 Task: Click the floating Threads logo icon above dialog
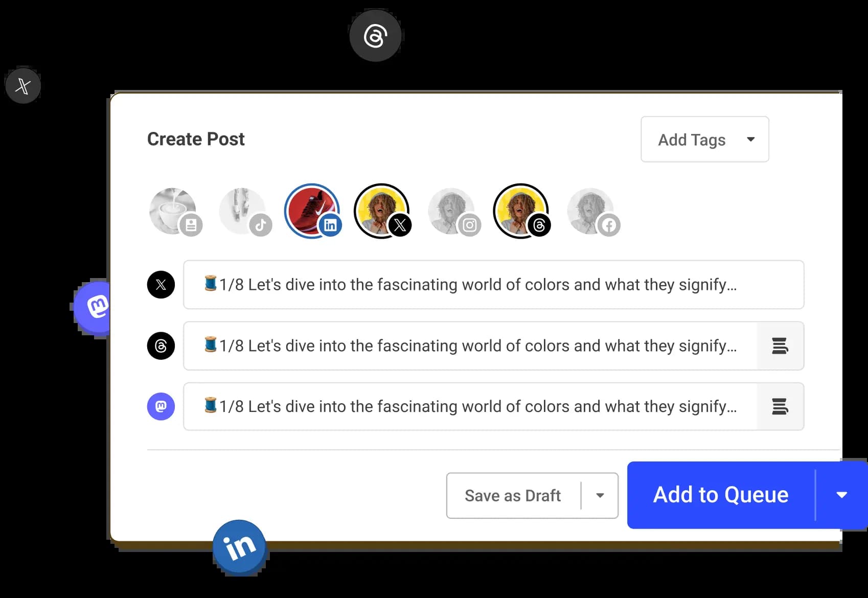coord(375,36)
